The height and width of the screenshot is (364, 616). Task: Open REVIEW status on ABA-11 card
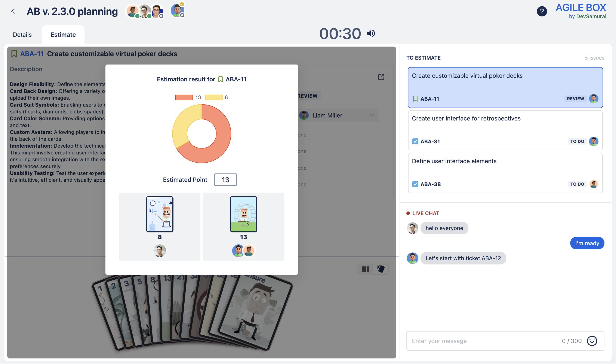[x=575, y=99]
